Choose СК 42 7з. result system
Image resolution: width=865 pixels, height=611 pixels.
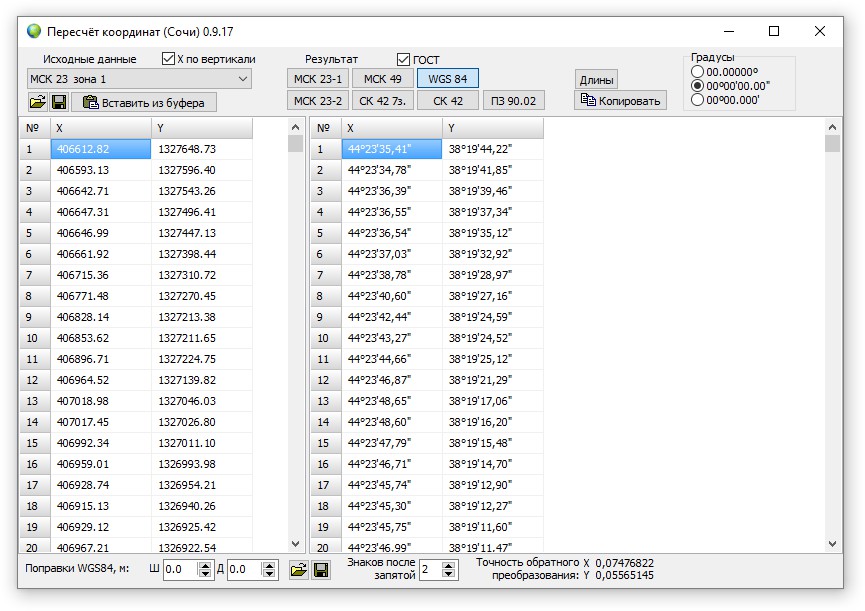tap(383, 101)
